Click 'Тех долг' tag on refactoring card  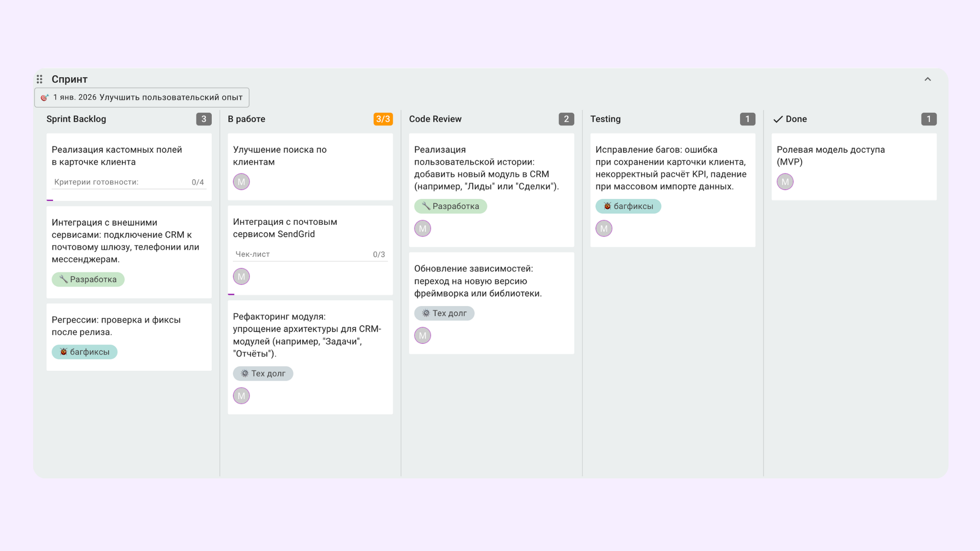click(x=263, y=374)
